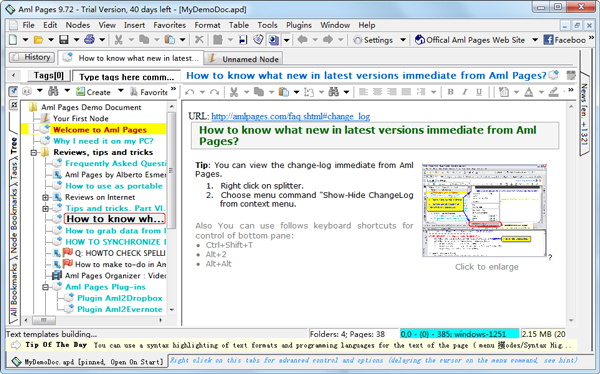Click the Cut scissors icon in the editor toolbar

pyautogui.click(x=234, y=92)
